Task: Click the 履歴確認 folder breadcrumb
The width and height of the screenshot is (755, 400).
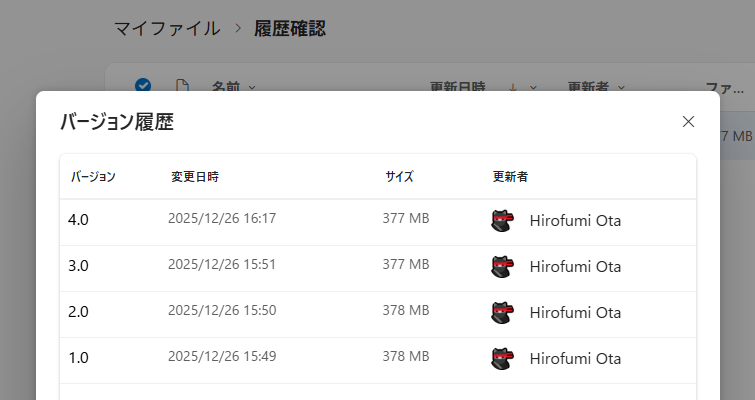Action: pyautogui.click(x=290, y=28)
